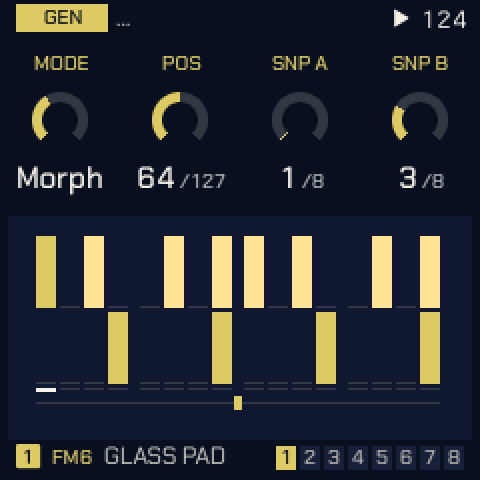This screenshot has width=480, height=480.
Task: Select snapshot page 2
Action: [x=310, y=458]
